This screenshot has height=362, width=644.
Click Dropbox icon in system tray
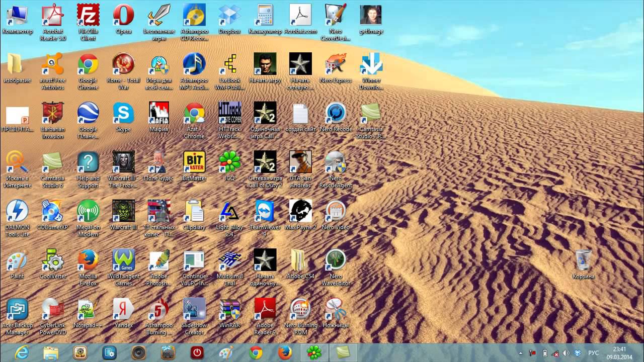578,353
